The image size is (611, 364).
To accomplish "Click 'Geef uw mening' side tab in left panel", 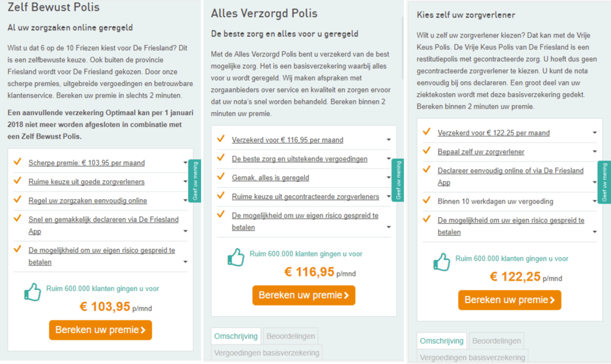I will [193, 181].
